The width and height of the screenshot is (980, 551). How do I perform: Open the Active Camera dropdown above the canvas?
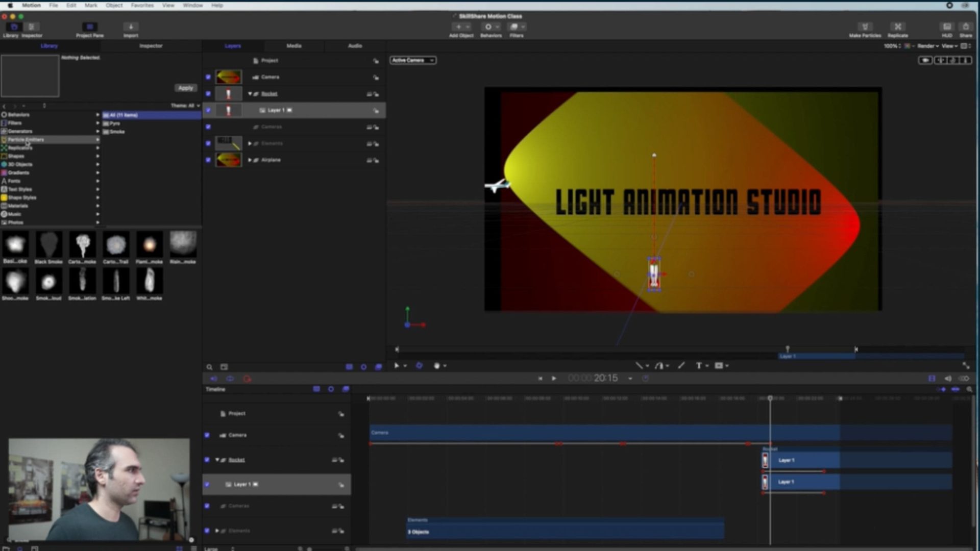pos(412,60)
